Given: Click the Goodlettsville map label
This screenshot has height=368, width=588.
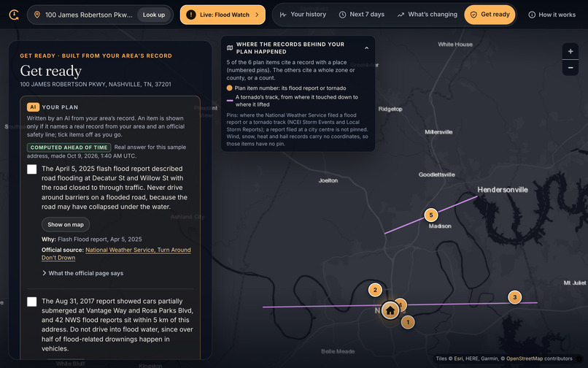Looking at the screenshot, I should coord(436,175).
